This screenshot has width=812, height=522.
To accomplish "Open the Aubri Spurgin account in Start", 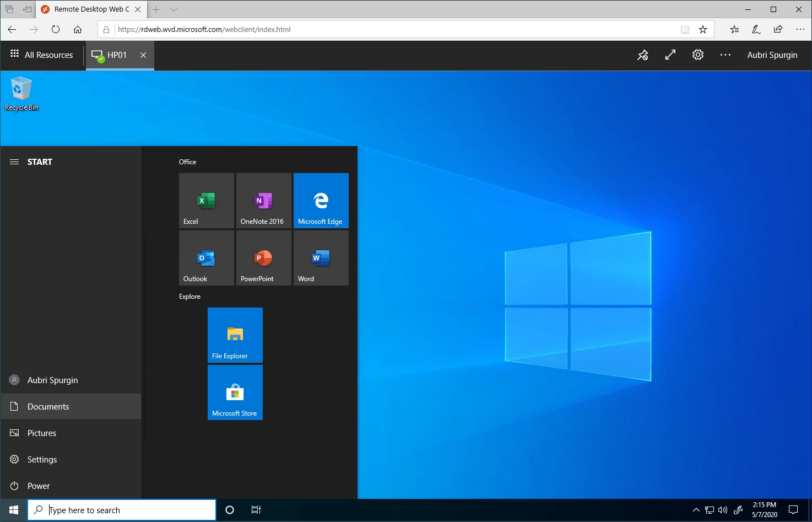I will [71, 380].
